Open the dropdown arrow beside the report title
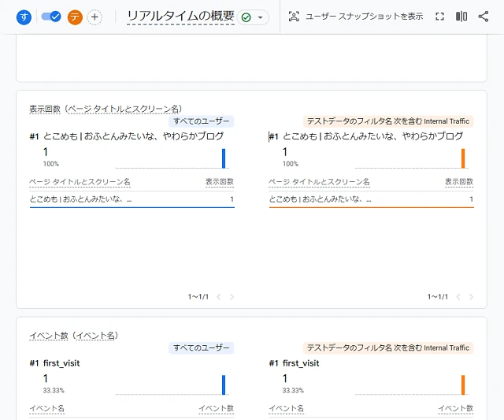This screenshot has width=504, height=420. (x=261, y=17)
